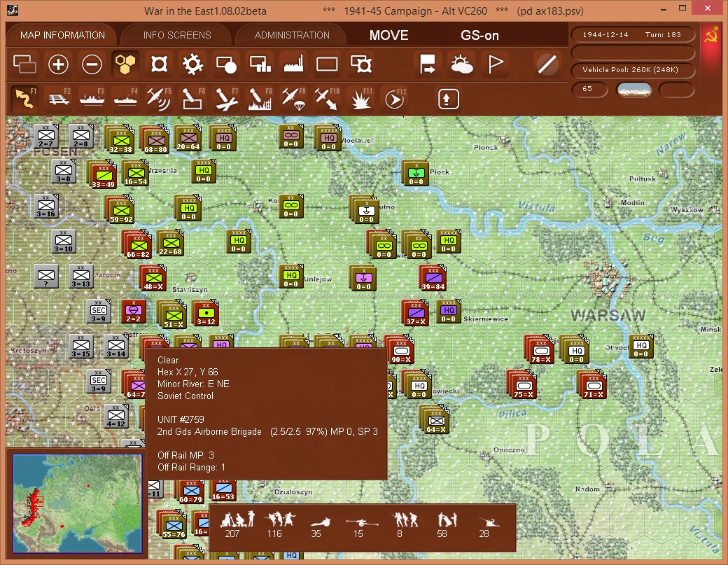Select the 90=X tank unit stack
728x565 pixels.
[x=400, y=349]
